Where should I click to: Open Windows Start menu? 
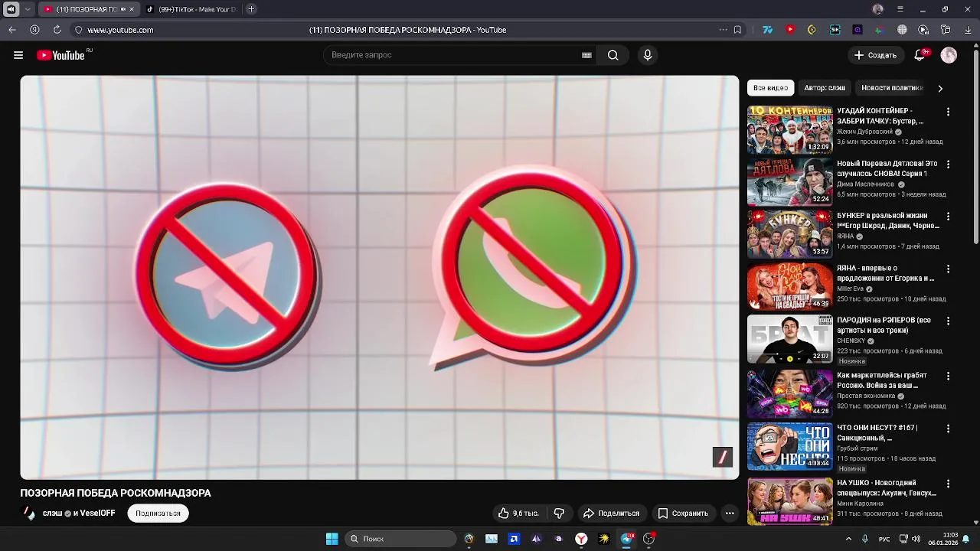coord(332,539)
